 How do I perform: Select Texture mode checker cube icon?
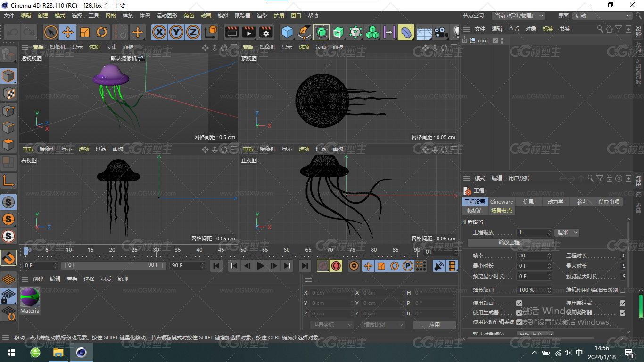[8, 93]
